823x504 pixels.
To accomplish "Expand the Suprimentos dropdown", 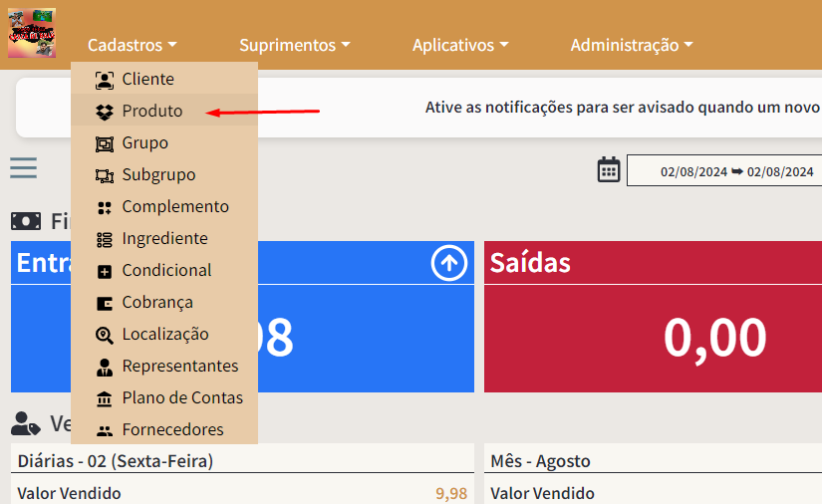I will click(294, 45).
